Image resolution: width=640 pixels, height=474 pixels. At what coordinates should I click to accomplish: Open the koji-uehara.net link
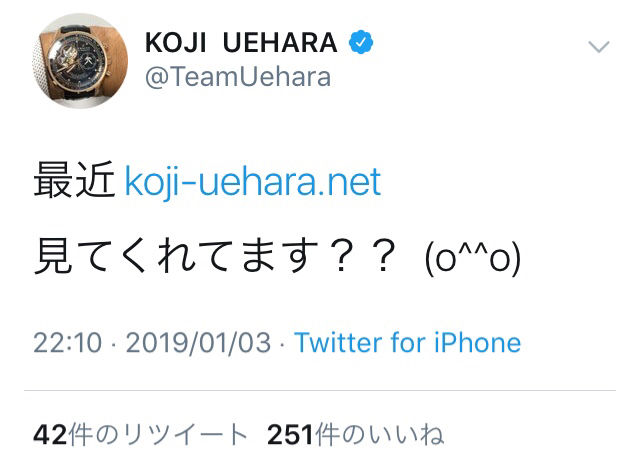(252, 182)
